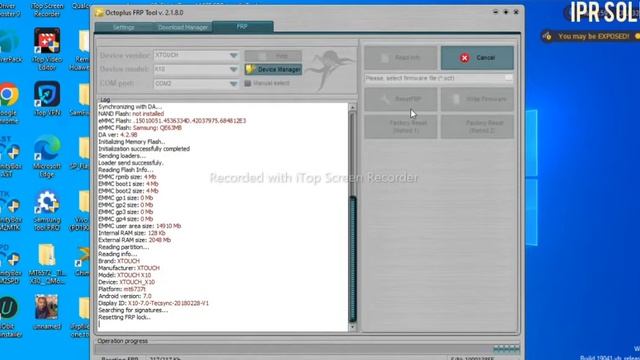Click the Help button
This screenshot has width=640, height=360.
click(x=273, y=56)
